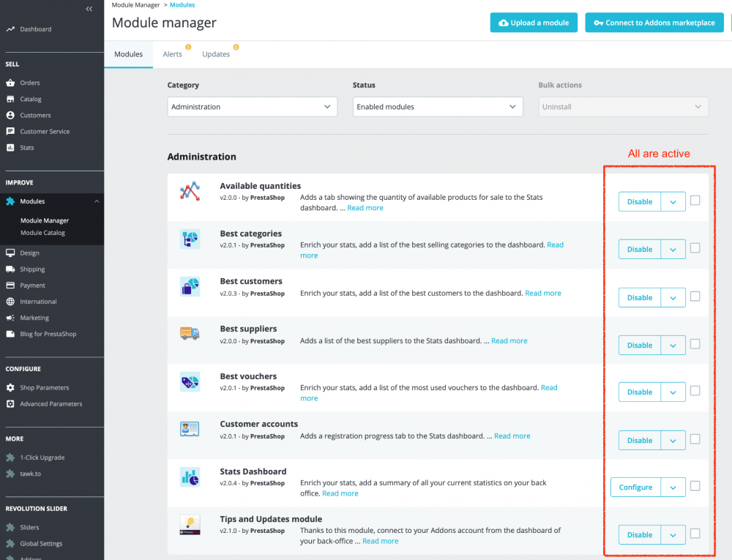Click Upload a module button

pyautogui.click(x=534, y=23)
